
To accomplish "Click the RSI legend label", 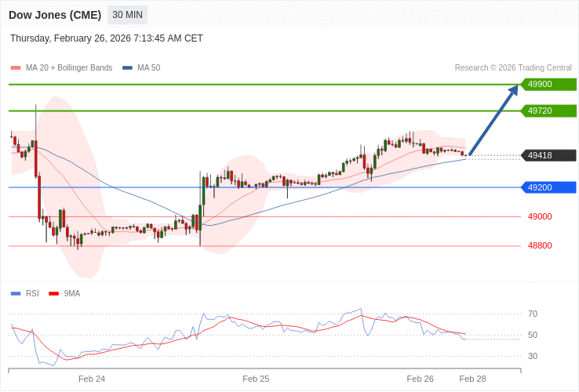I will click(x=32, y=294).
